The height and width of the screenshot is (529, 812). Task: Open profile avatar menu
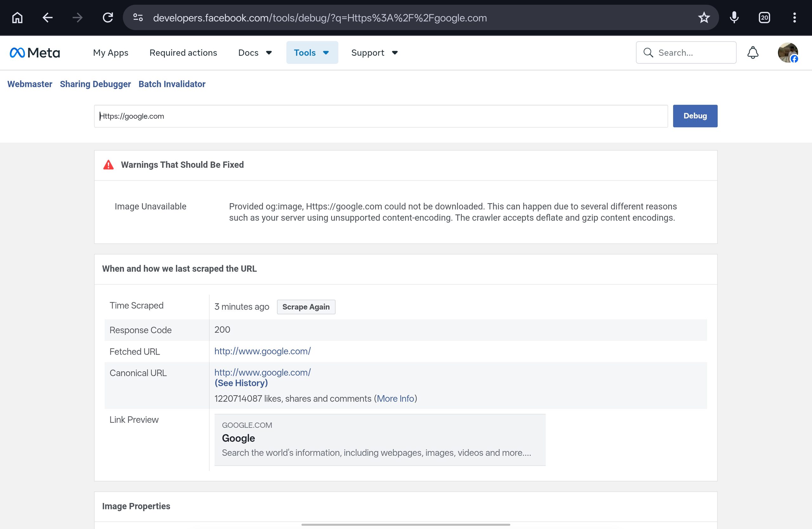(x=788, y=53)
